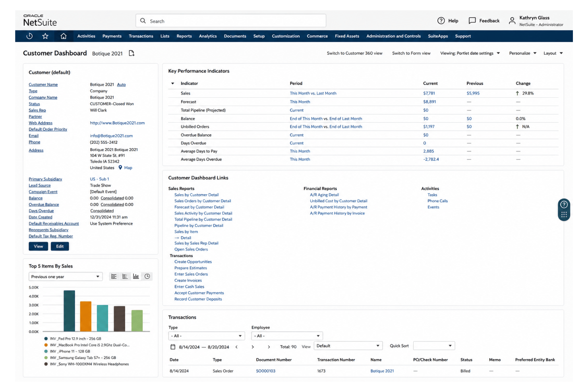
Task: Select the pie chart icon
Action: [147, 276]
